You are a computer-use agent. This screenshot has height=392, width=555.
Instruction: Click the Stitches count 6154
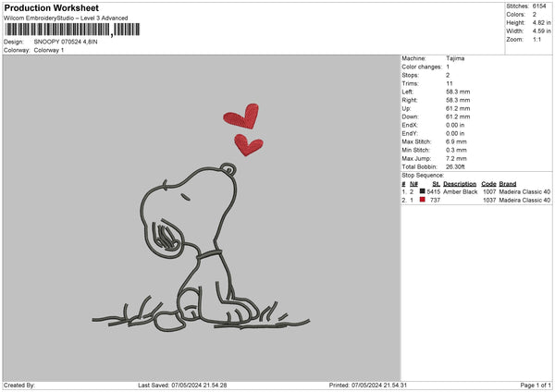(x=539, y=6)
